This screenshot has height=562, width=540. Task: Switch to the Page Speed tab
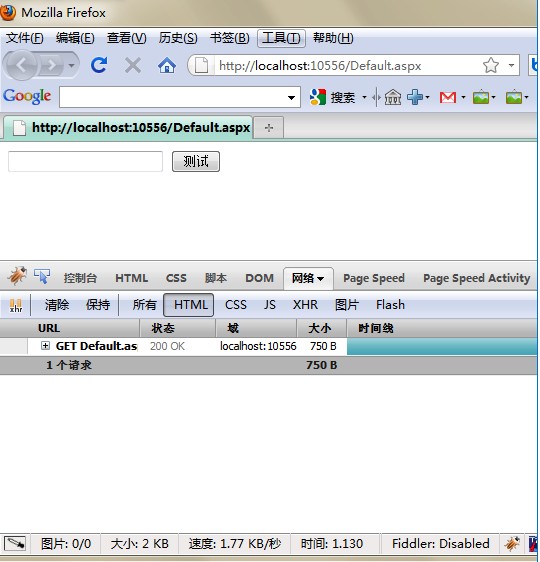pos(374,278)
